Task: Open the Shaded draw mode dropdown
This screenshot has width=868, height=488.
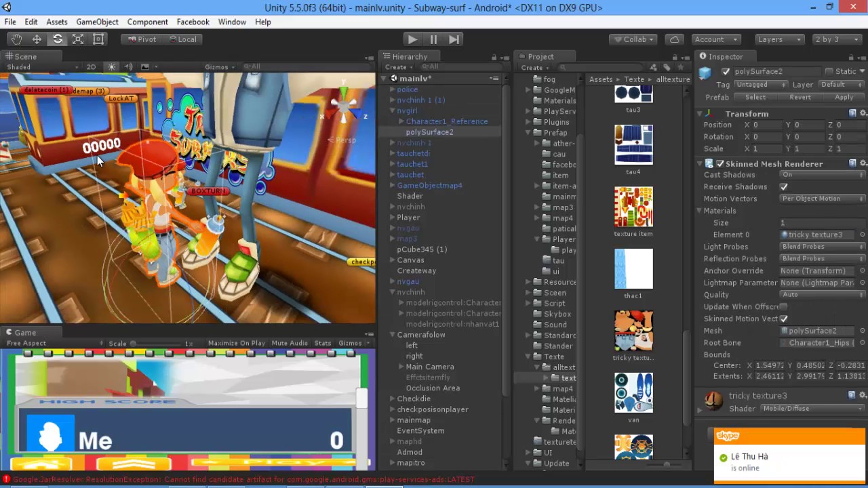Action: [41, 67]
